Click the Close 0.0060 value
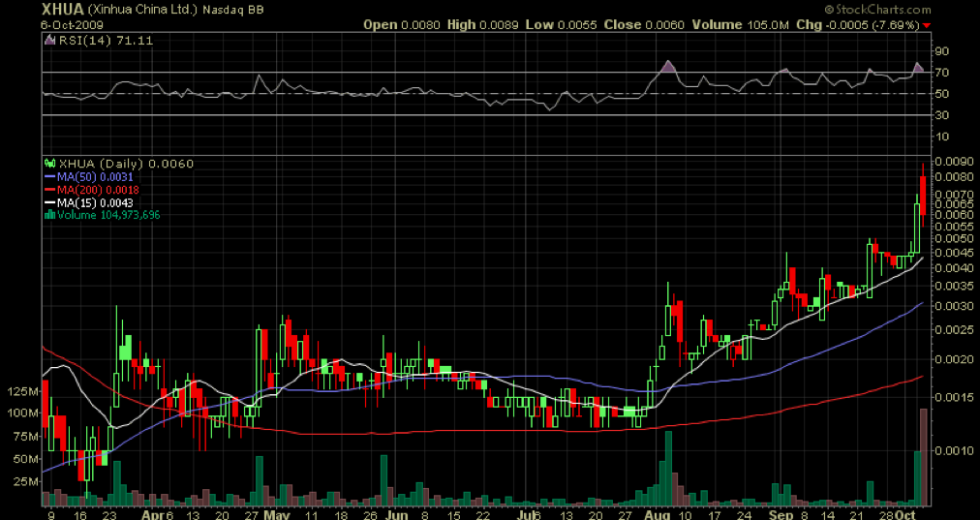This screenshot has height=520, width=980. coord(644,25)
